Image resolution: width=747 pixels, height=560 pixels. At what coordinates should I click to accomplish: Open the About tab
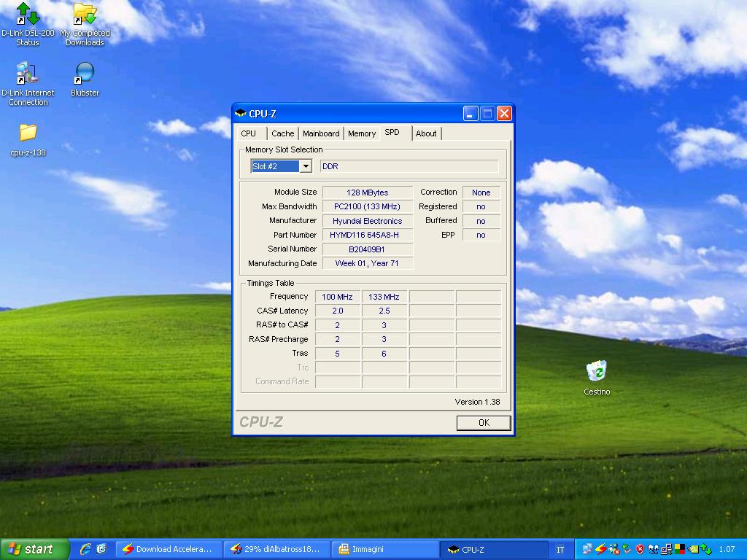tap(426, 134)
